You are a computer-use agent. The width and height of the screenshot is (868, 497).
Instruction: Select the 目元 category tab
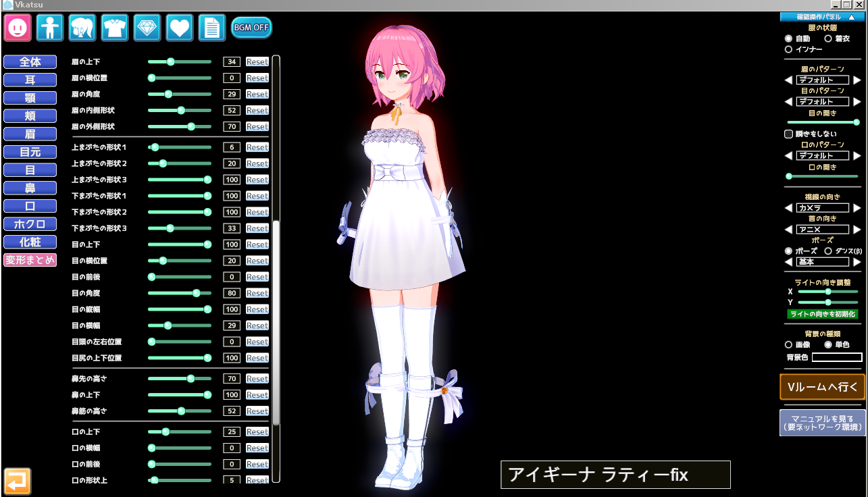point(30,152)
